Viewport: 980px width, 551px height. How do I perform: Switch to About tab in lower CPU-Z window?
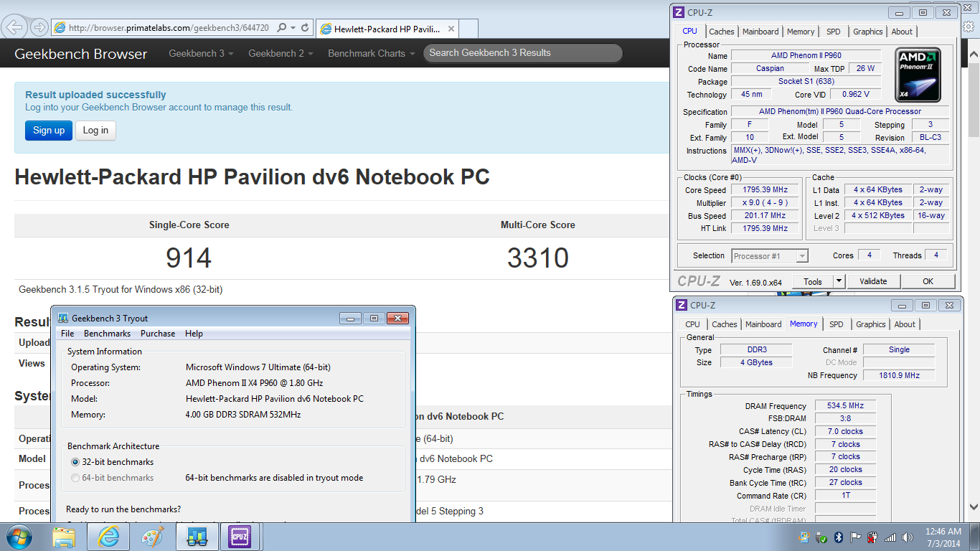click(x=905, y=324)
